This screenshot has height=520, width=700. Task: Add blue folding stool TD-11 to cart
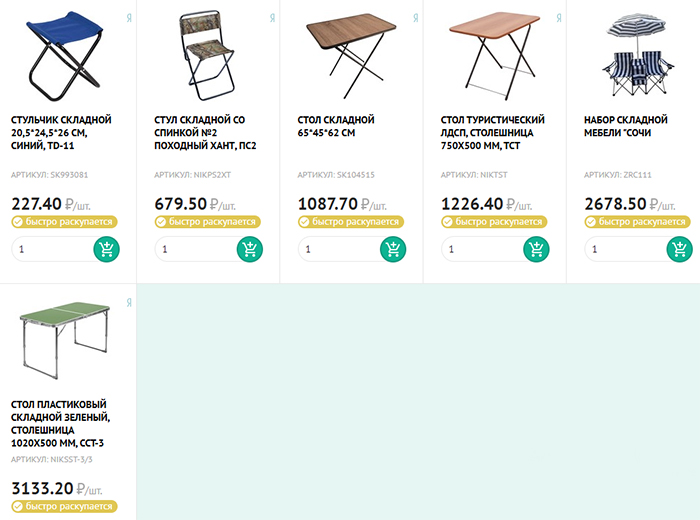107,249
